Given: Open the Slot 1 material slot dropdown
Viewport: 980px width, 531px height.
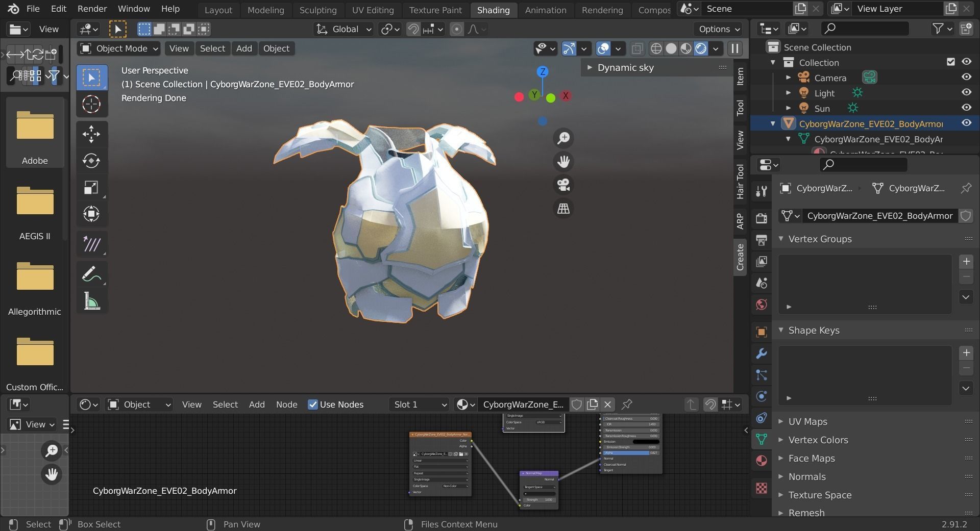Looking at the screenshot, I should click(x=419, y=404).
